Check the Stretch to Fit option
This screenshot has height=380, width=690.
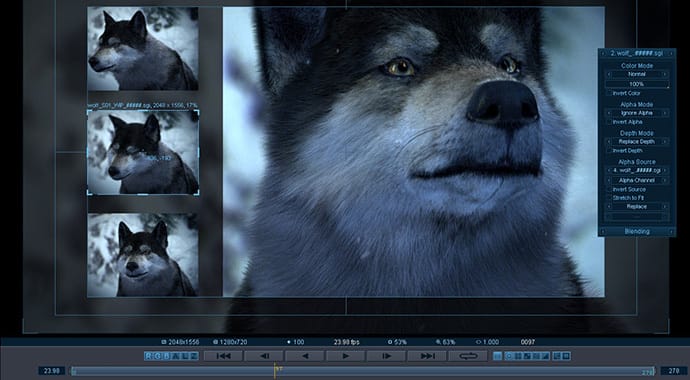609,198
